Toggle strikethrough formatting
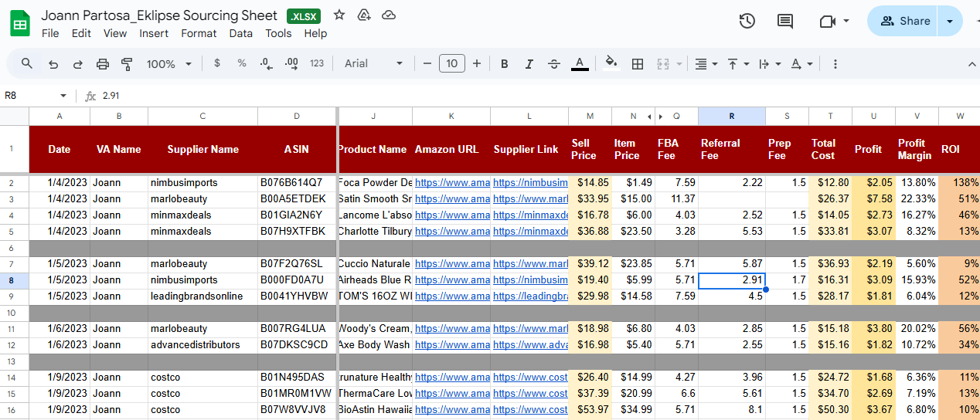980x420 pixels. coord(553,64)
